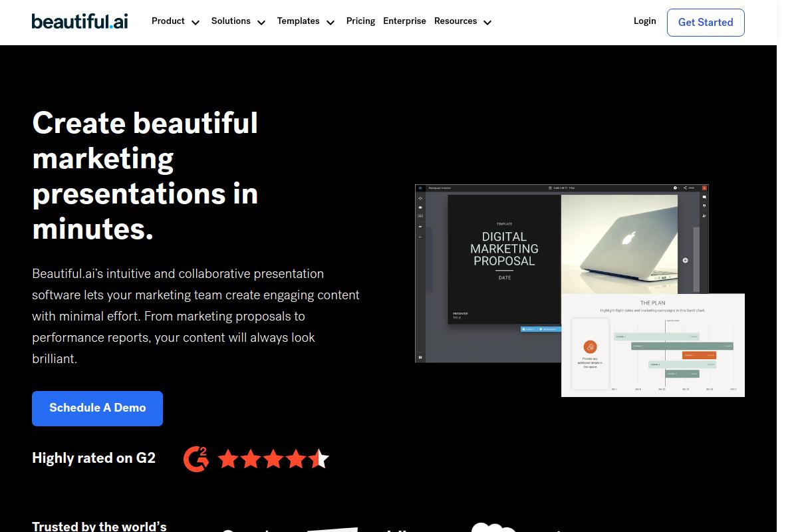This screenshot has width=798, height=532.
Task: Expand the Solutions dropdown chevron
Action: coord(261,23)
